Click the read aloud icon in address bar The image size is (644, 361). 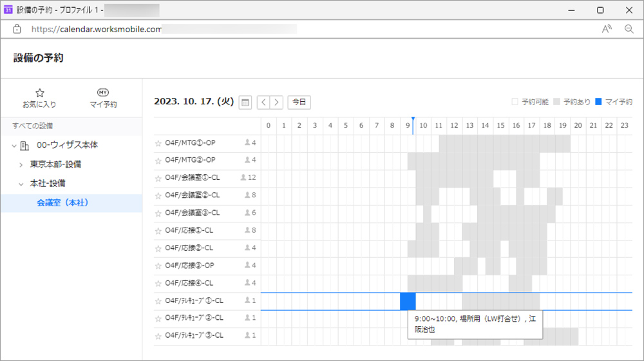(607, 29)
